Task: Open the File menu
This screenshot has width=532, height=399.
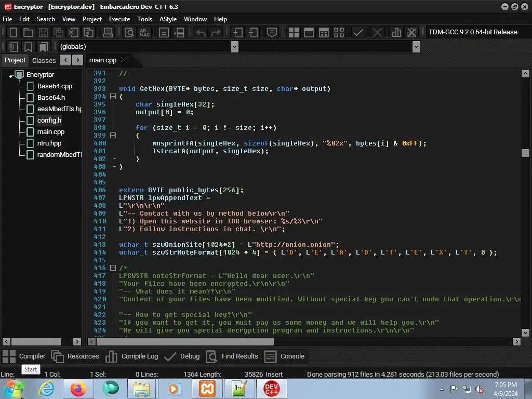Action: (x=7, y=19)
